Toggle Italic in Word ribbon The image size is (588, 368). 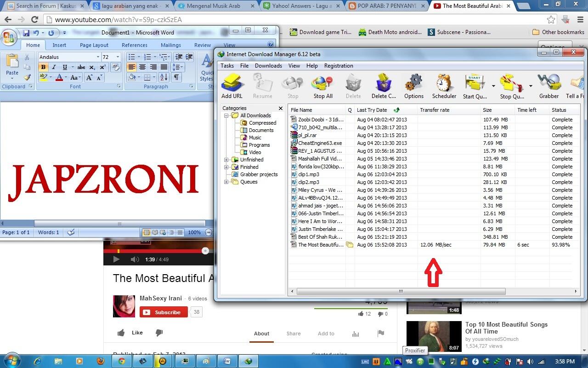click(54, 67)
